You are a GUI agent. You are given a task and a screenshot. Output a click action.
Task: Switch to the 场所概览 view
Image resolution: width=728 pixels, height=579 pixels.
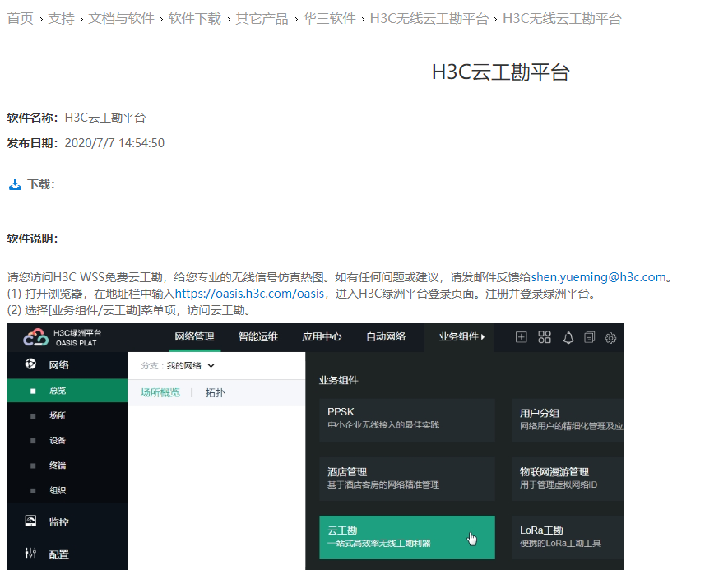160,393
